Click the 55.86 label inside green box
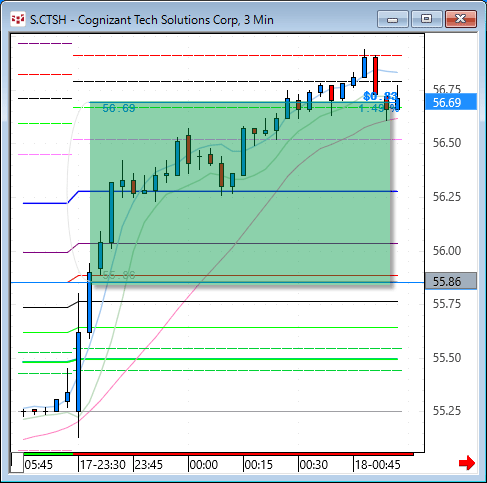487x483 pixels. click(119, 275)
